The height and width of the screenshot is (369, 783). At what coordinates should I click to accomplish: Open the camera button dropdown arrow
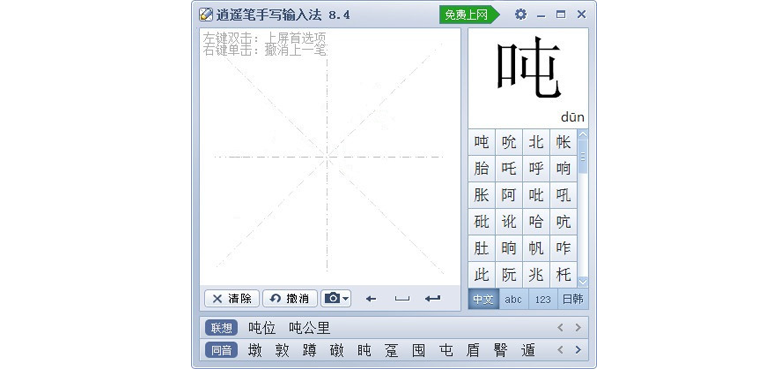[x=346, y=299]
